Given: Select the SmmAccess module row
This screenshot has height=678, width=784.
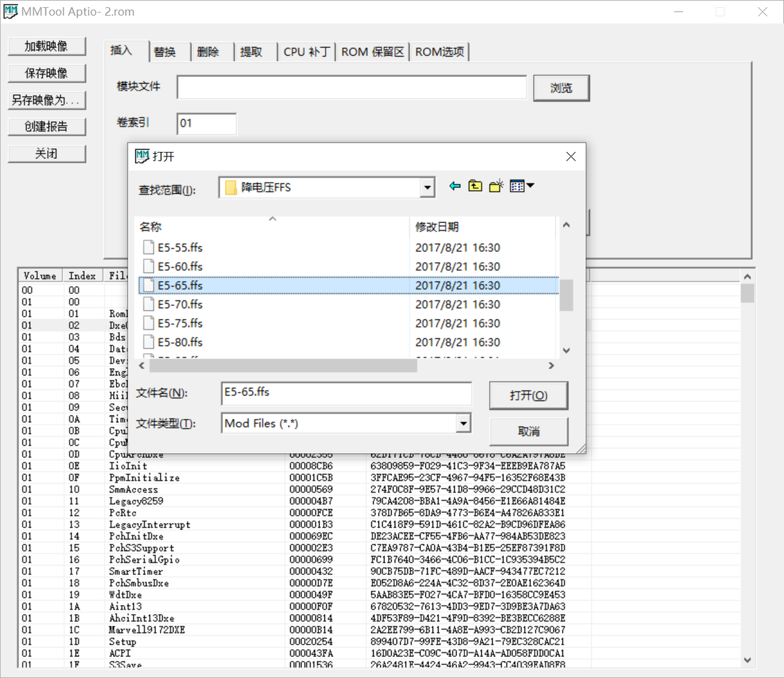Looking at the screenshot, I should [380, 489].
